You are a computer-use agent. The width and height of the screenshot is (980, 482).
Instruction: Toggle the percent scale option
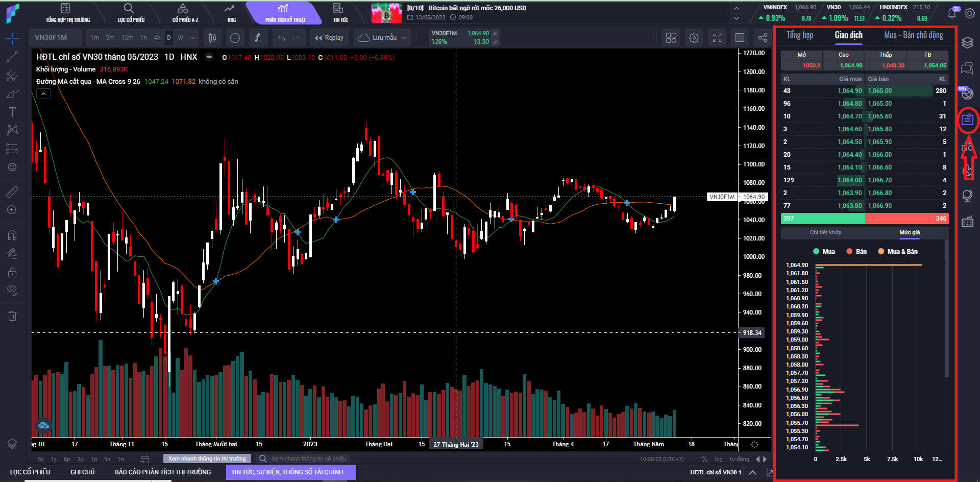point(704,459)
